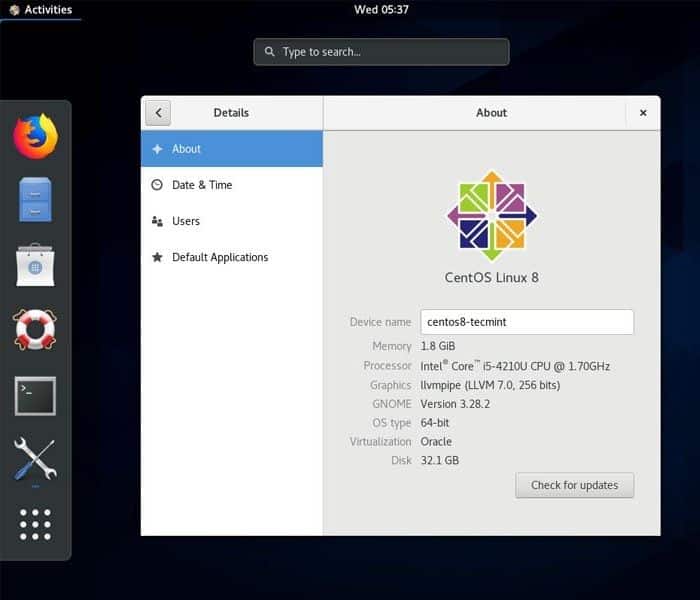Click the people icon beside Users

pos(157,221)
